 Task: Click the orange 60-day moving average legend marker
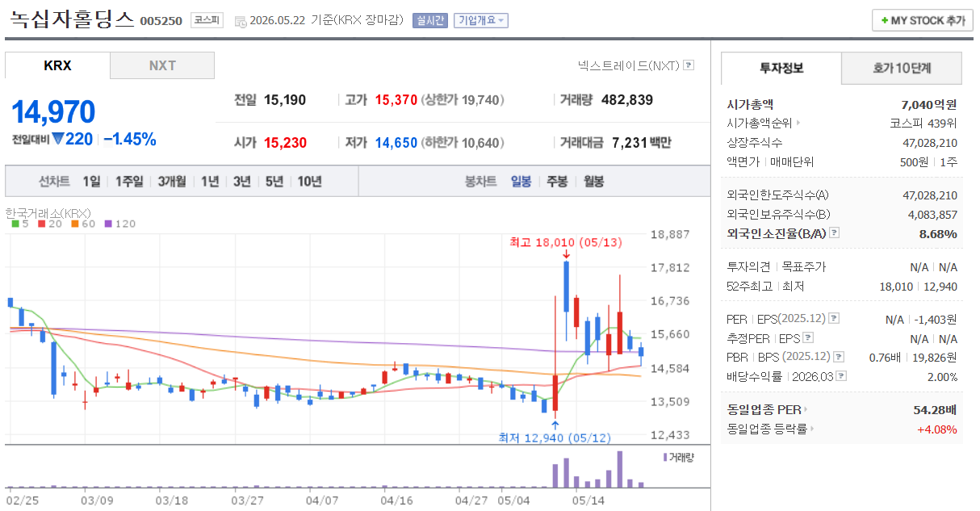tap(75, 224)
